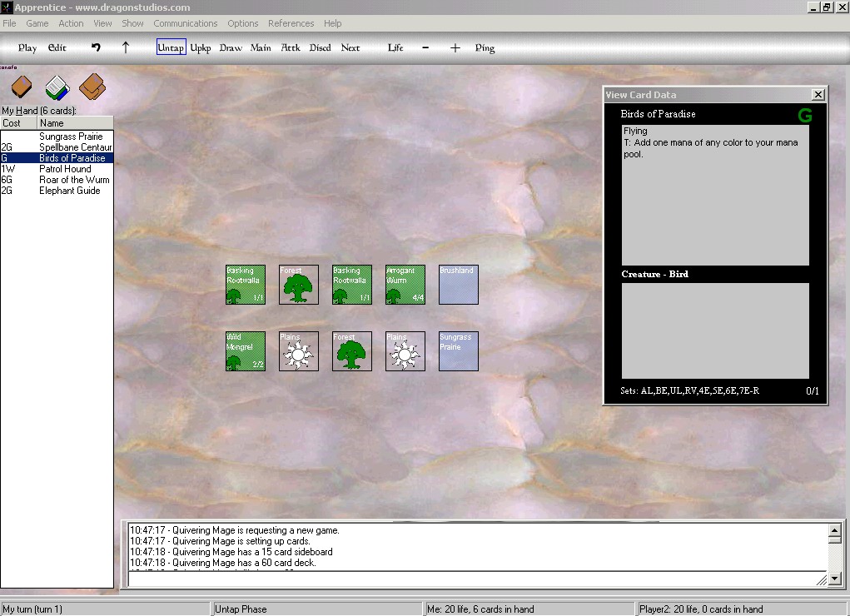Open the Action menu

click(71, 23)
